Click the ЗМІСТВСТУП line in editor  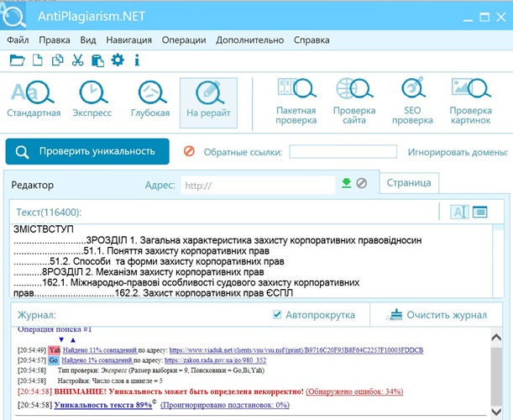click(44, 229)
